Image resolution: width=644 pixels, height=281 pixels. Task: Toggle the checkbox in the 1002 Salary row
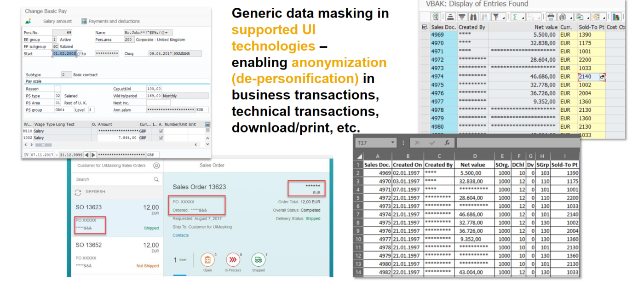[x=161, y=138]
